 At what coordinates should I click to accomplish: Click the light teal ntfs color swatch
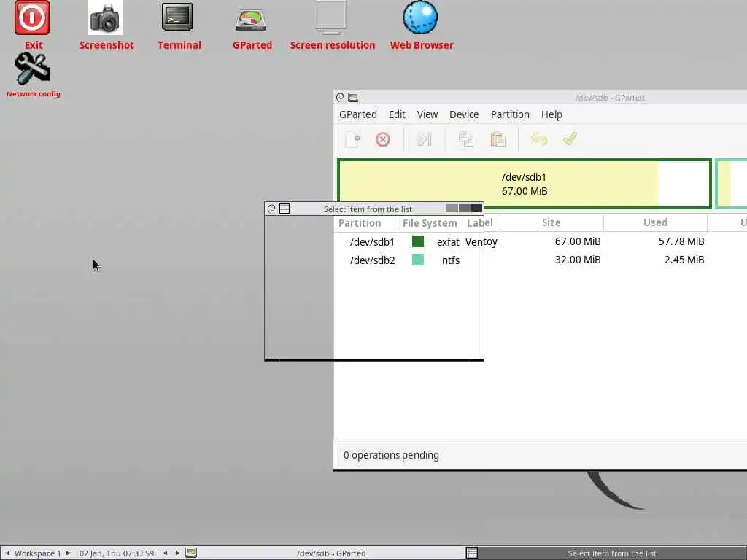418,260
